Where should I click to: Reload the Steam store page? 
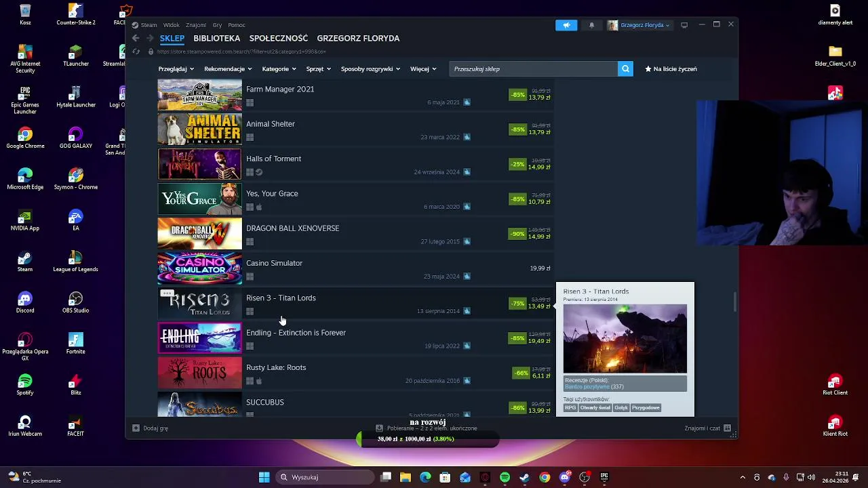click(136, 52)
